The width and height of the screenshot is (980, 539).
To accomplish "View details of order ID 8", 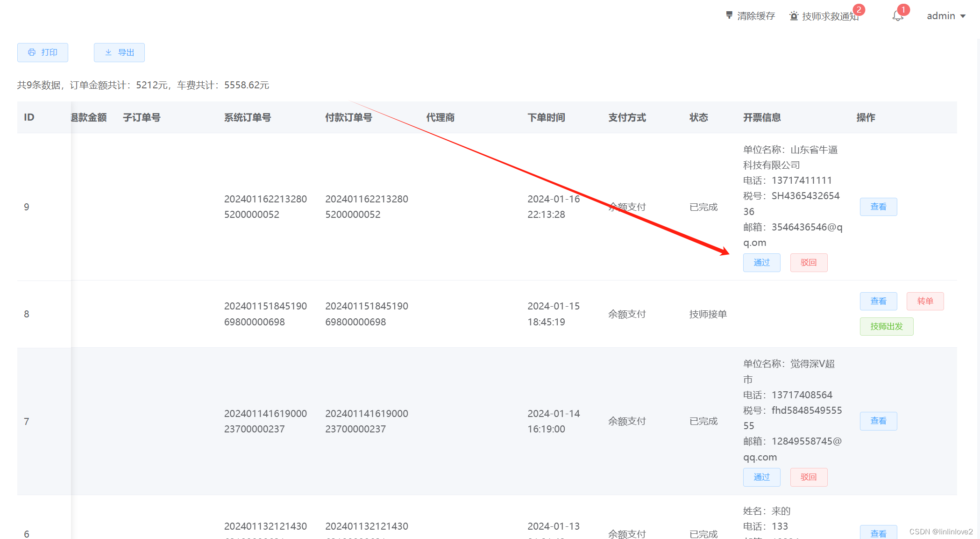I will tap(878, 301).
